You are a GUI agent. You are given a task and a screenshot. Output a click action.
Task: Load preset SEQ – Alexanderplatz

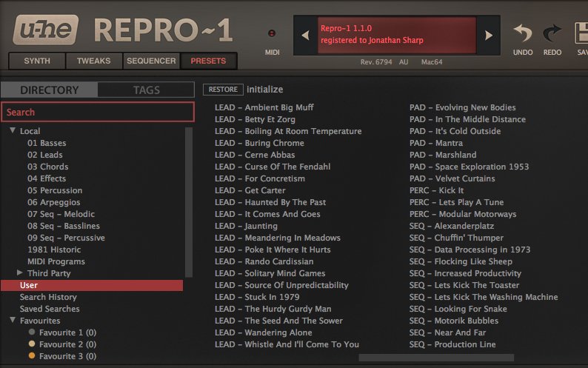pos(452,226)
